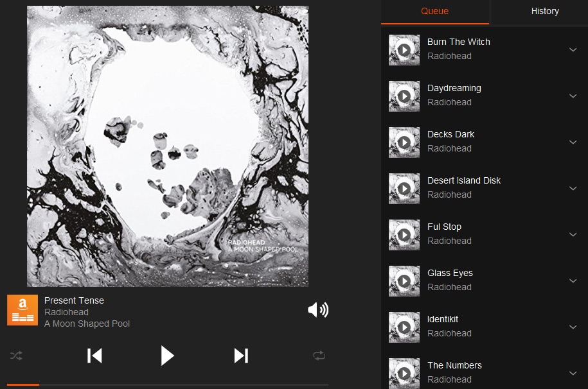Select the Glass Eyes title text
588x389 pixels.
click(x=450, y=273)
